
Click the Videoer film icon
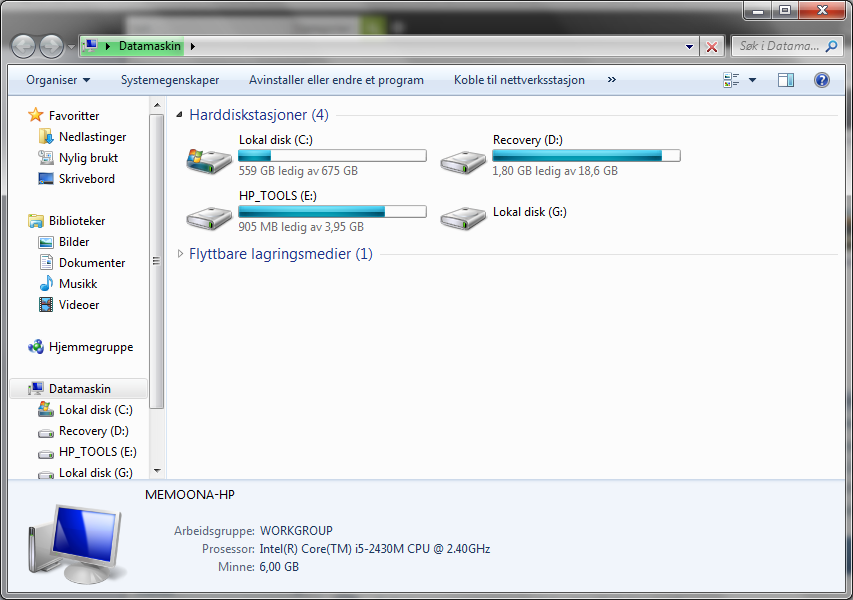coord(46,305)
